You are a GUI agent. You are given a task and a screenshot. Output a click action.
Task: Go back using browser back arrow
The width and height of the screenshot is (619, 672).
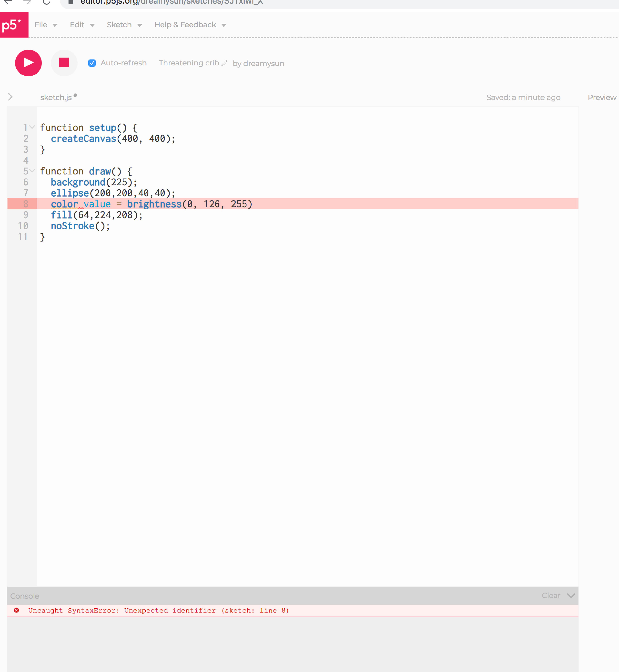(x=8, y=2)
